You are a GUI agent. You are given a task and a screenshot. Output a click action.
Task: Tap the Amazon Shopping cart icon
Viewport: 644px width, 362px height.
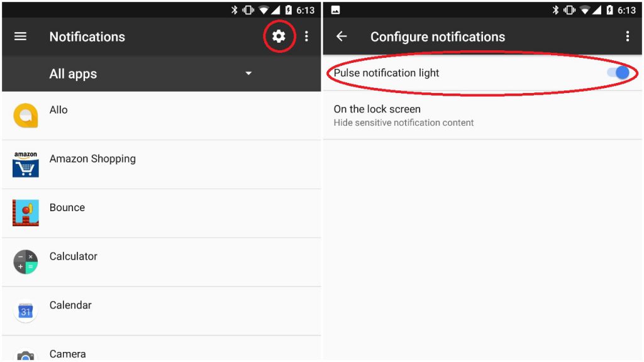25,164
